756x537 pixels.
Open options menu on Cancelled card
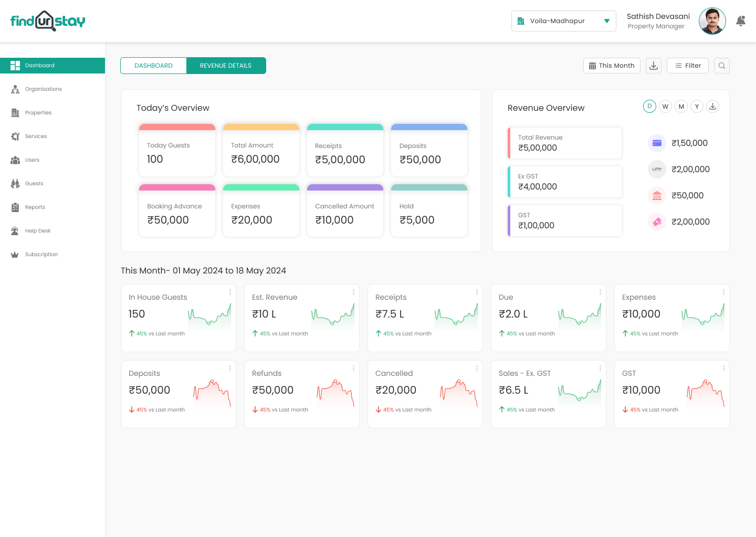pos(477,368)
